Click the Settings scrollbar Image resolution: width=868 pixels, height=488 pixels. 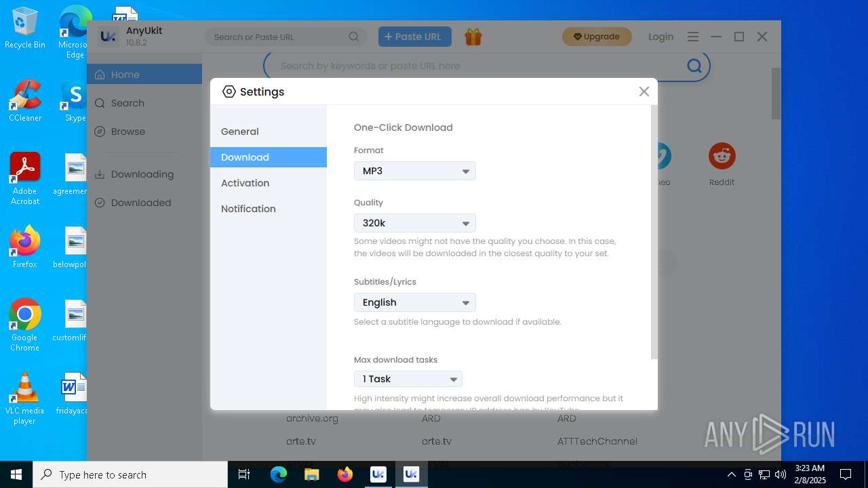(x=654, y=232)
